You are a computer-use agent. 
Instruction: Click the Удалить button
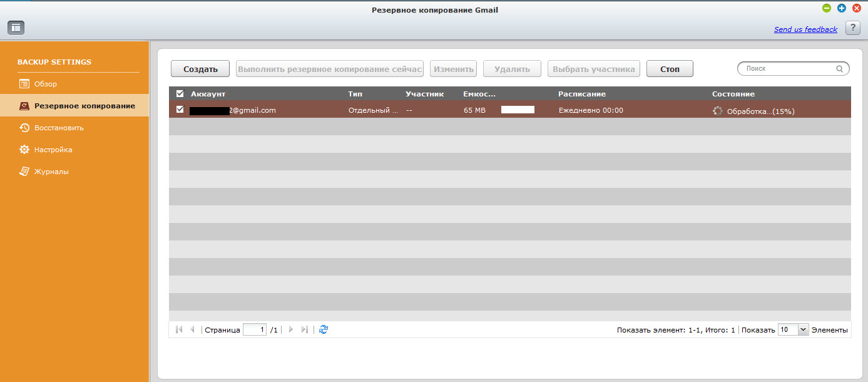512,69
